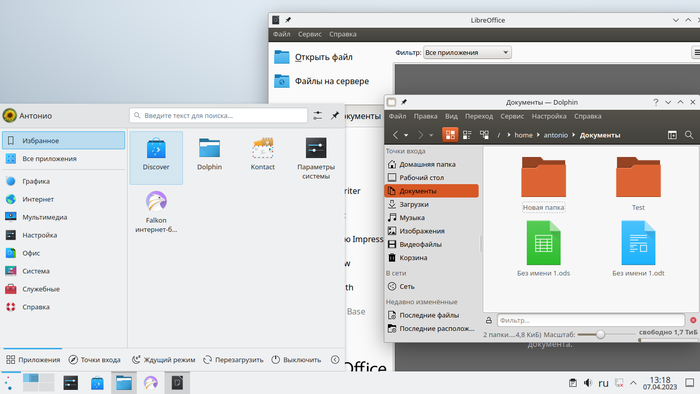Click the launcher search text field
Image resolution: width=700 pixels, height=394 pixels.
point(218,116)
